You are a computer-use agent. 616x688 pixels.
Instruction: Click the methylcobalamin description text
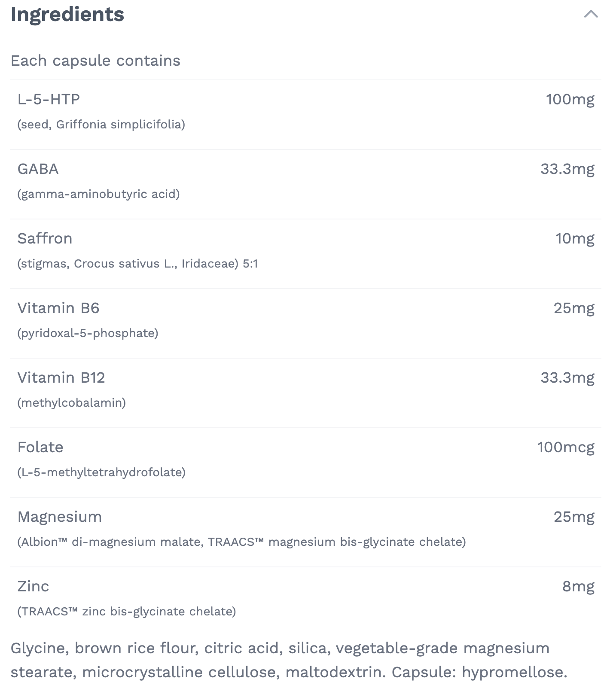click(71, 403)
